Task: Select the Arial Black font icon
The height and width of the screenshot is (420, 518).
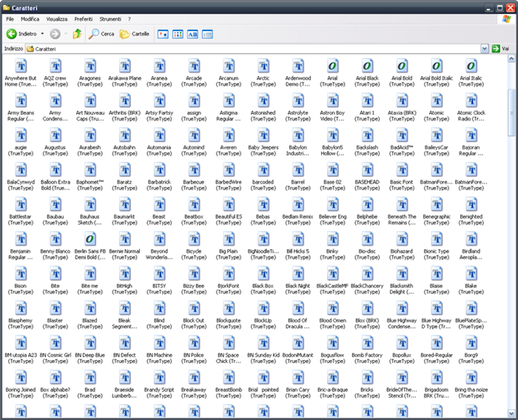Action: (x=367, y=65)
